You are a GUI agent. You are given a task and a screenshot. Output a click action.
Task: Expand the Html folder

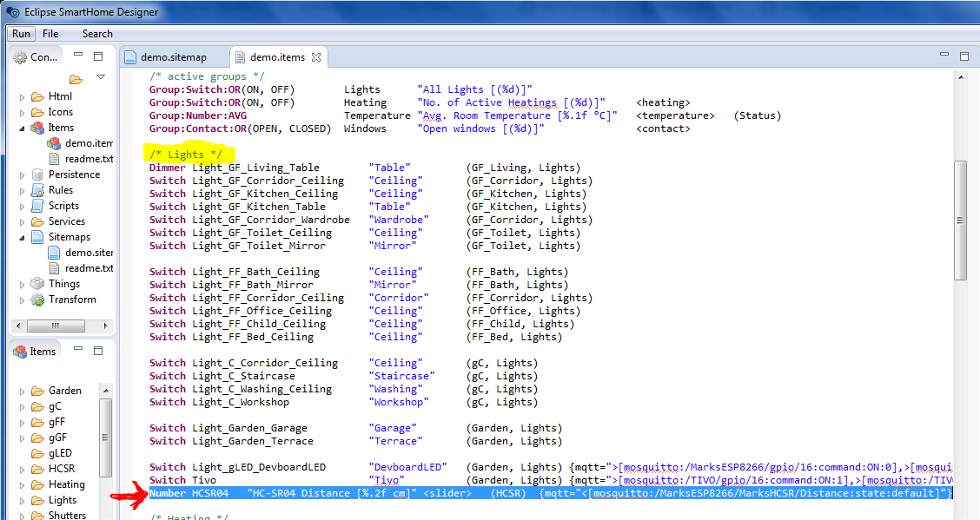point(22,96)
